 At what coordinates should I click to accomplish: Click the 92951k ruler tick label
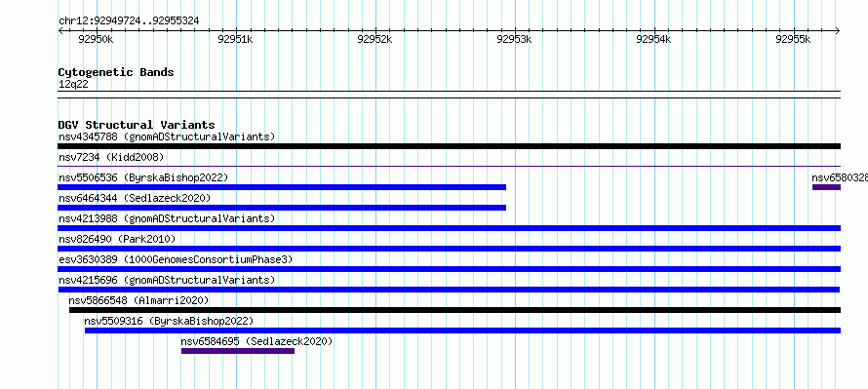coord(236,39)
